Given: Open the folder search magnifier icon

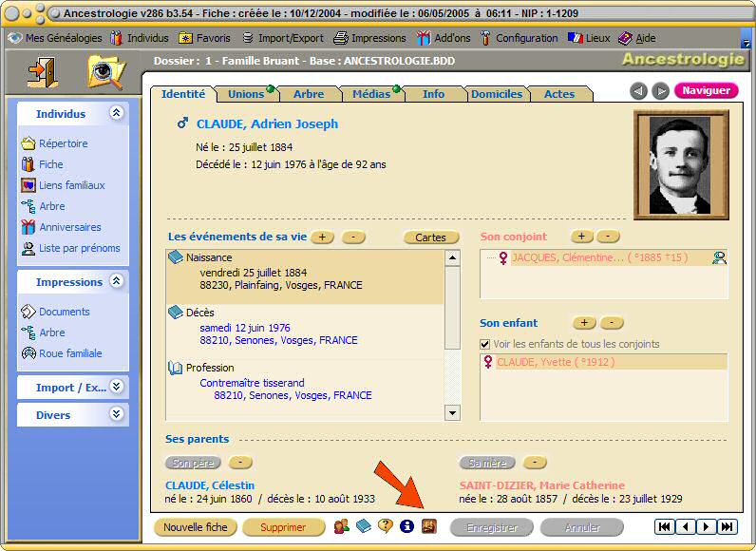Looking at the screenshot, I should pos(105,72).
